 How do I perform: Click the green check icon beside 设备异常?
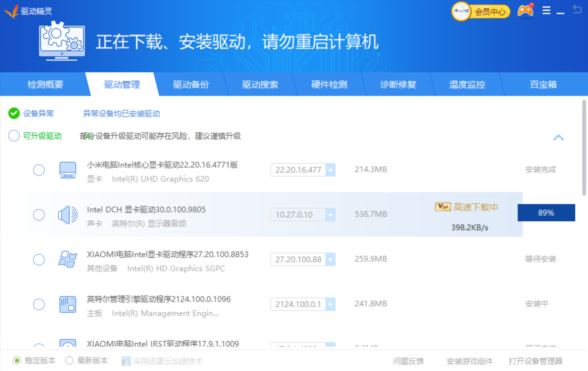point(14,113)
